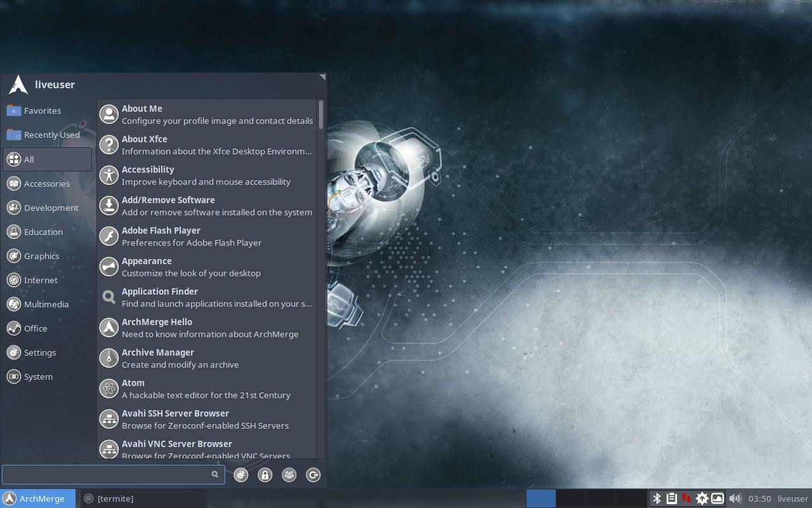The height and width of the screenshot is (508, 812).
Task: Lock the screen with padlock button
Action: (x=265, y=474)
